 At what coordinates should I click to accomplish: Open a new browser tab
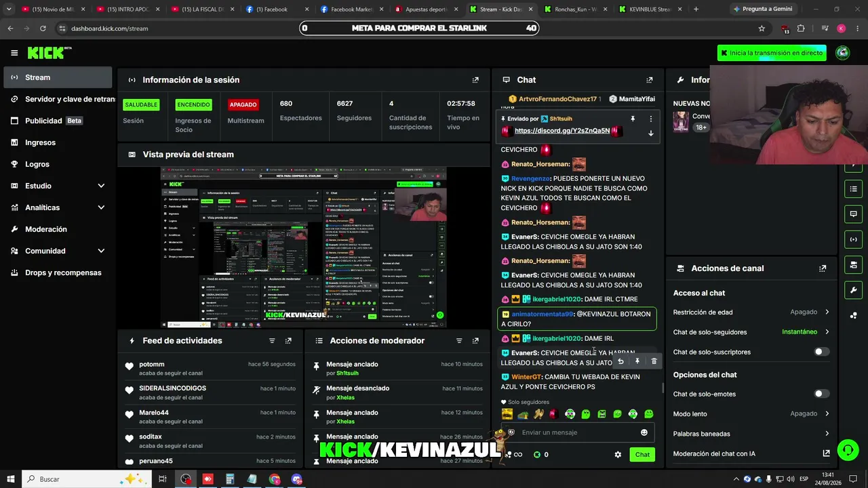pos(696,9)
